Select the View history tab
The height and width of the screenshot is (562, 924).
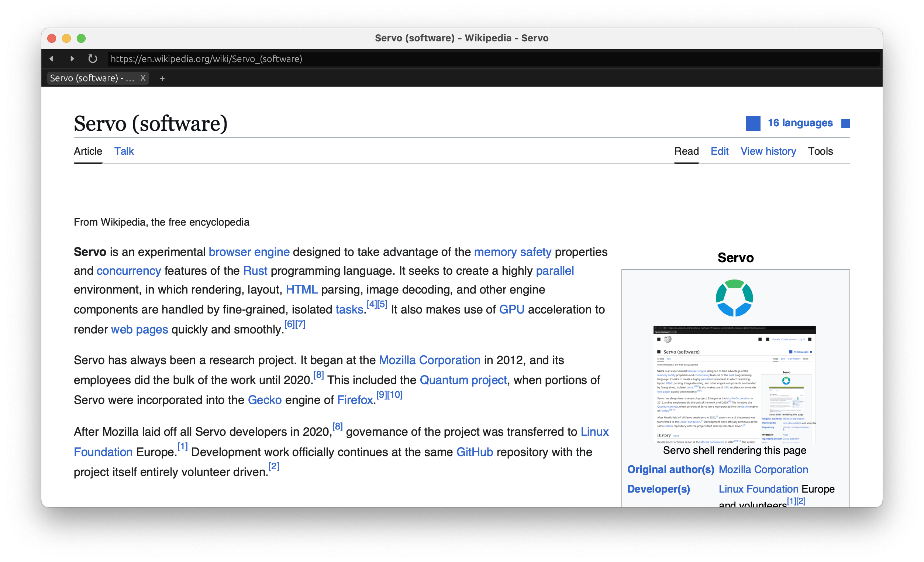(x=768, y=151)
